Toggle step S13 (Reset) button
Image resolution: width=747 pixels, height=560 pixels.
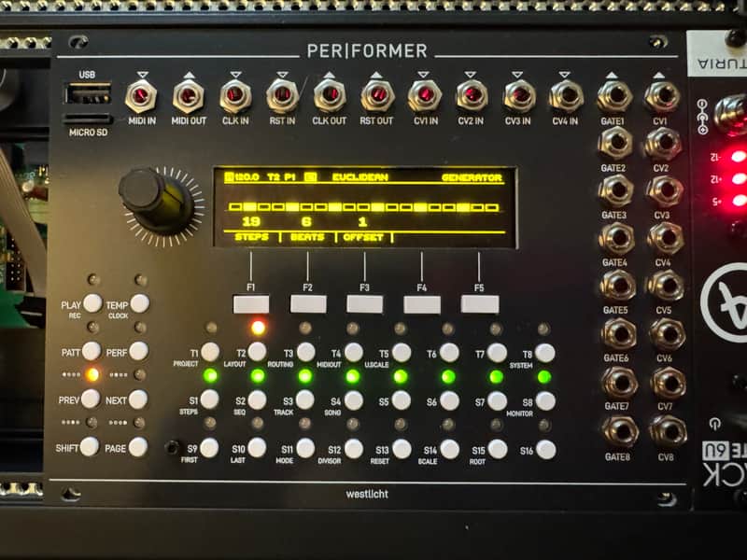coord(402,449)
